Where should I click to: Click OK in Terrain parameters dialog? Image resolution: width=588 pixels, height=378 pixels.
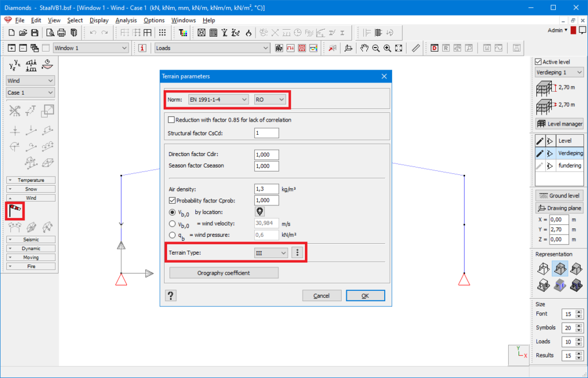365,295
